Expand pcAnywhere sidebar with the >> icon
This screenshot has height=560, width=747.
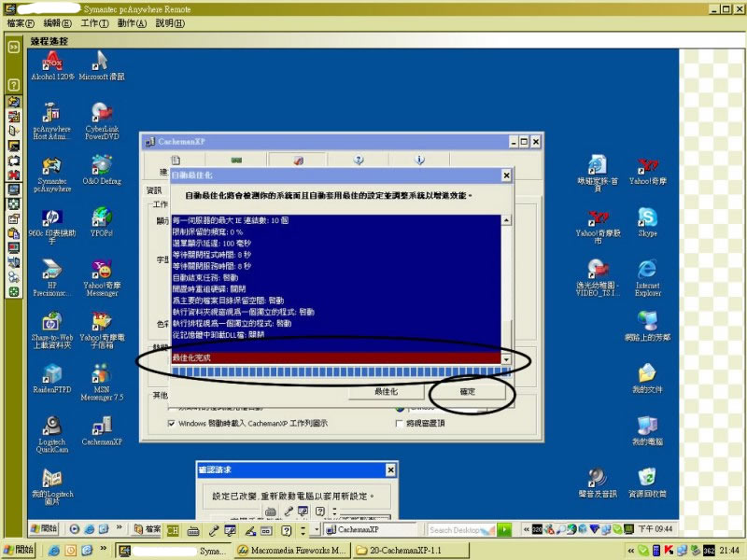pos(14,47)
